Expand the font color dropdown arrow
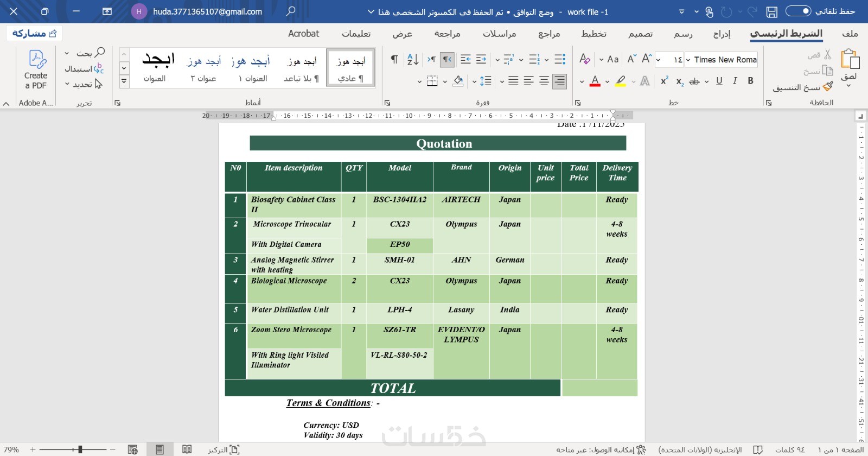868x456 pixels. (x=582, y=81)
